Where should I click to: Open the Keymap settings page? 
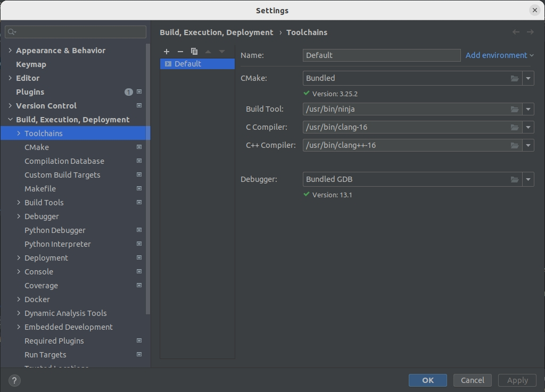click(x=31, y=64)
